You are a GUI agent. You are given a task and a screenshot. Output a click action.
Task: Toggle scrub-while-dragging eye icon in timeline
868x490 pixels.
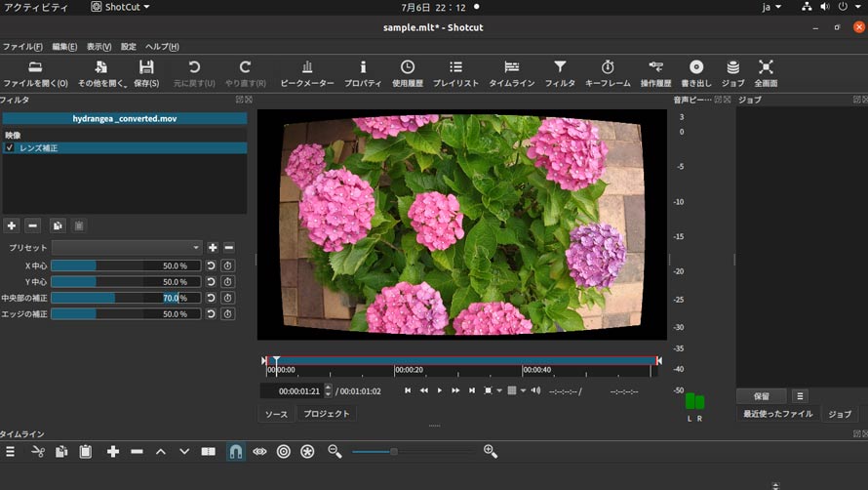259,451
